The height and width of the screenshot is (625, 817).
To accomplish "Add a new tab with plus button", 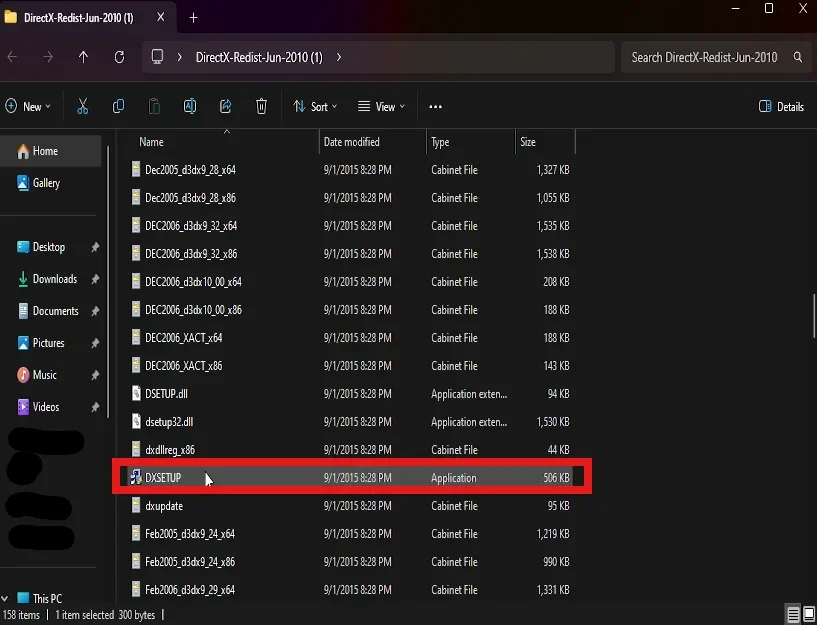I will tap(194, 18).
